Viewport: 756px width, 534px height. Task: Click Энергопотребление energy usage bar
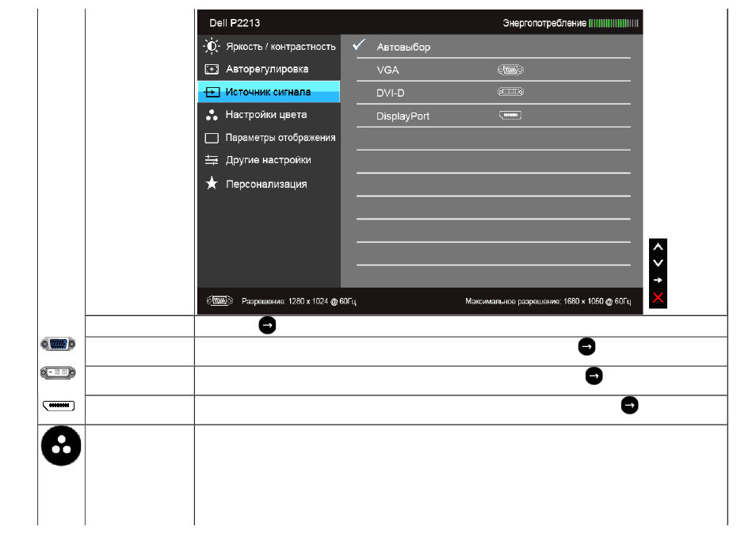click(x=614, y=23)
